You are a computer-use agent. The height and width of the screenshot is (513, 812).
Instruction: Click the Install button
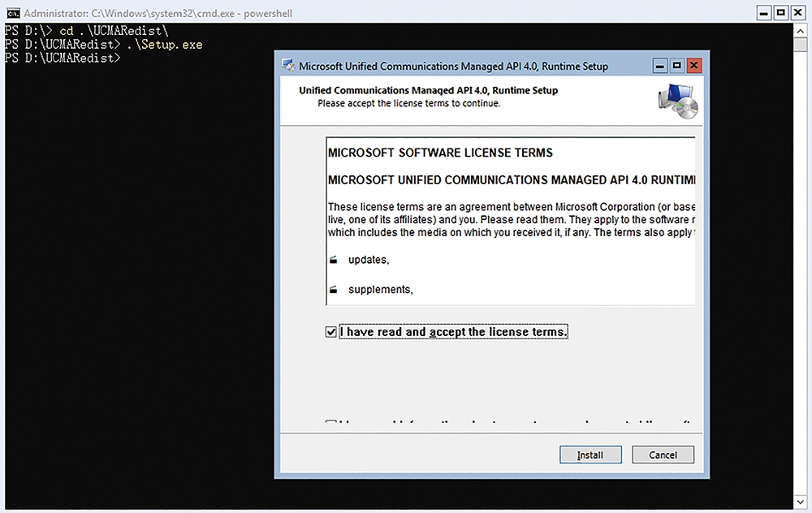[590, 455]
